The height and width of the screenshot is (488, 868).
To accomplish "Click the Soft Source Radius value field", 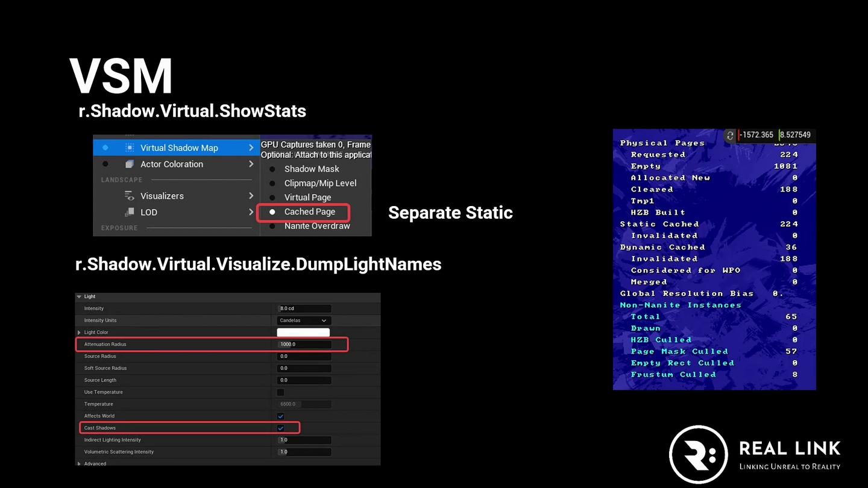I will [304, 368].
